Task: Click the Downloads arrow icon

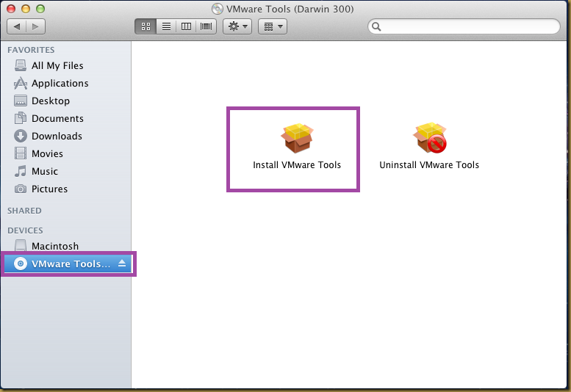Action: [21, 136]
